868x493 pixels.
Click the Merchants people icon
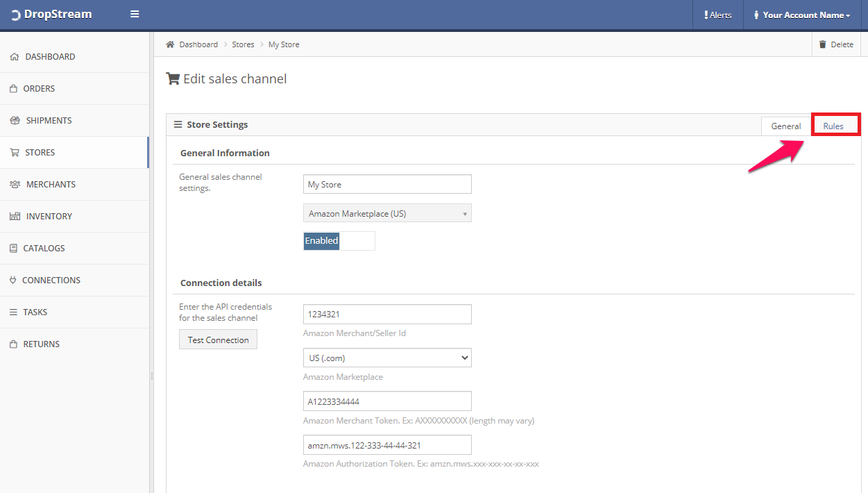tap(15, 185)
